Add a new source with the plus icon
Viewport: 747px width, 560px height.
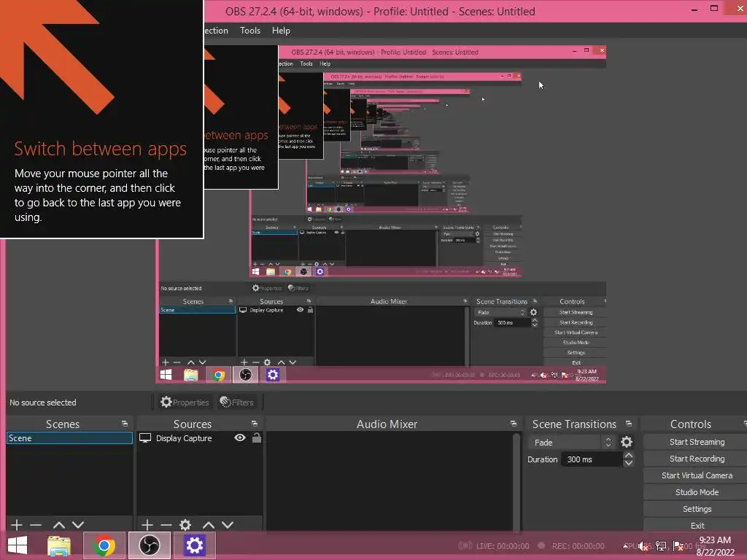(147, 525)
